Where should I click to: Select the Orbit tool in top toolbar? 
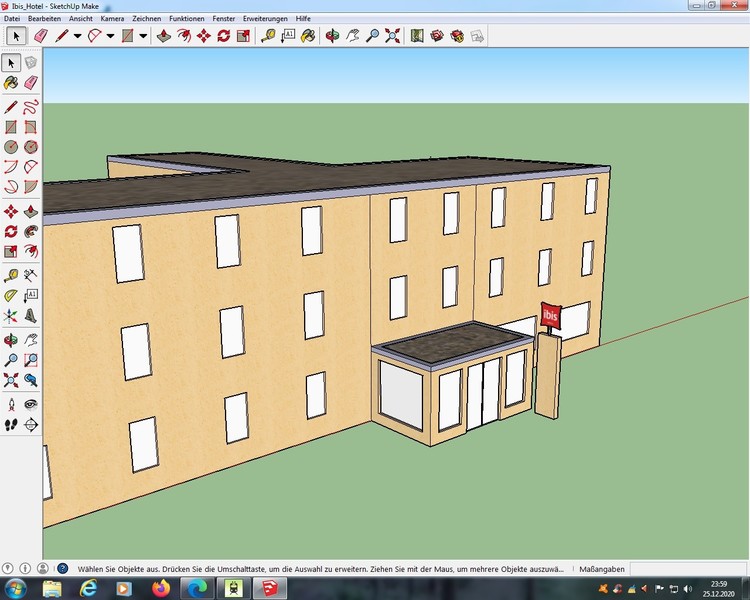[x=332, y=36]
